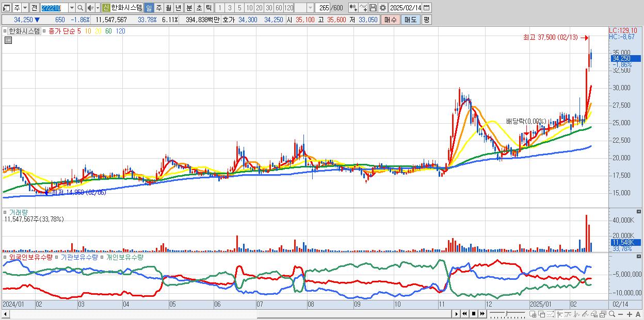
Task: Zoom out with the minus icon
Action: click(621, 314)
